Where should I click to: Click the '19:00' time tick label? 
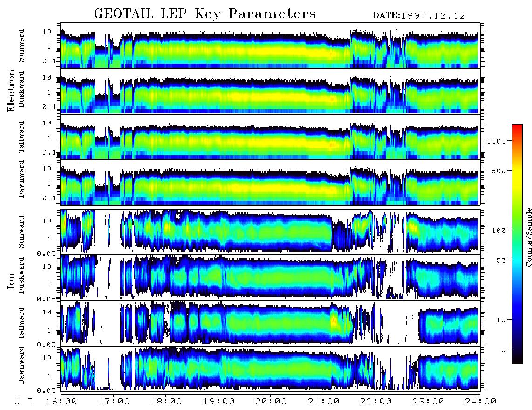[219, 402]
